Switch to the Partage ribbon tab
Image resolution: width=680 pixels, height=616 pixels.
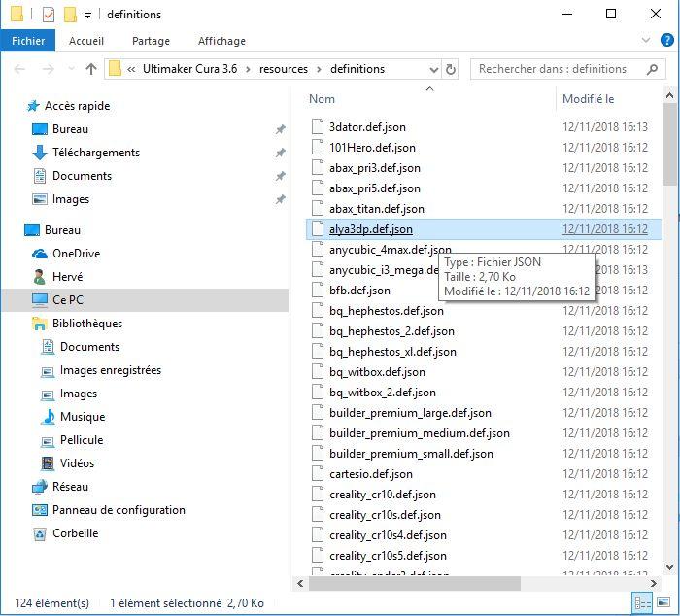click(151, 41)
